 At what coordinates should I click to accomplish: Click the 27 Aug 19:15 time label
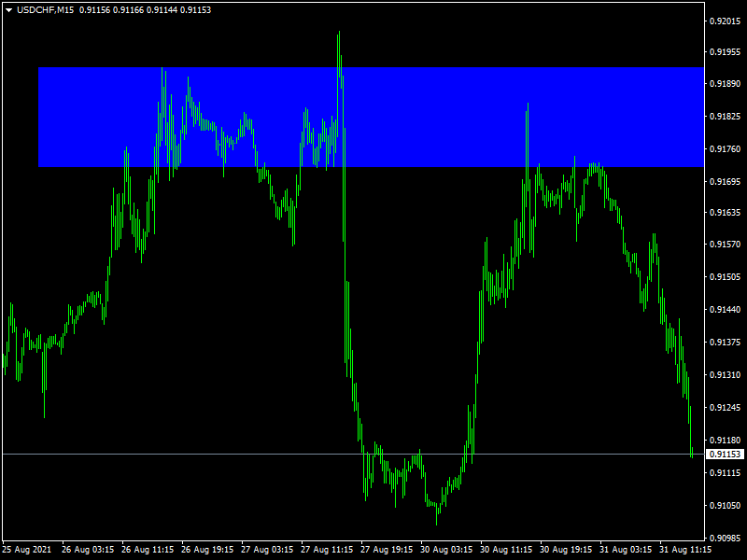pyautogui.click(x=387, y=550)
